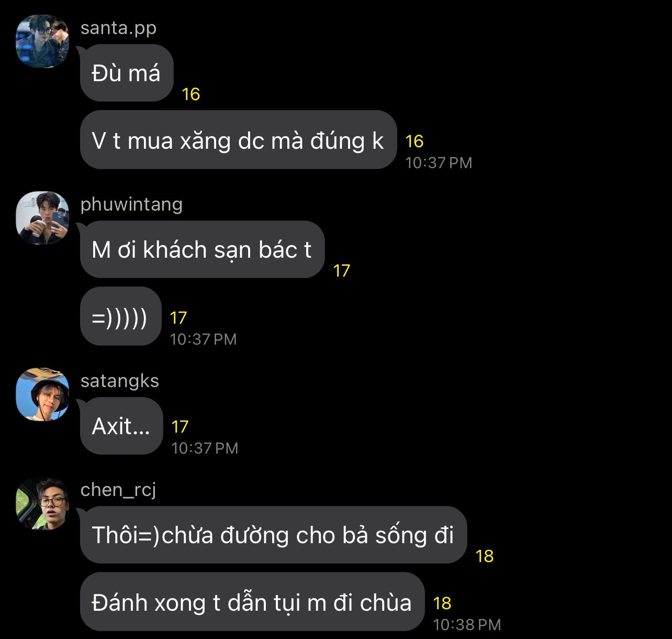Tap the "=)))))" message bubble

click(x=120, y=316)
